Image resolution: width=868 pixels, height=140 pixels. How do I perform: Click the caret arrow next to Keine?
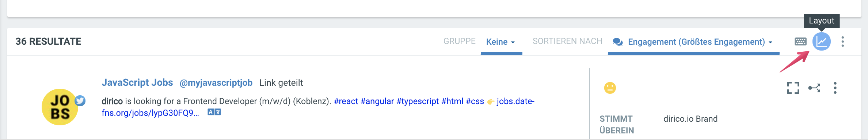[513, 43]
